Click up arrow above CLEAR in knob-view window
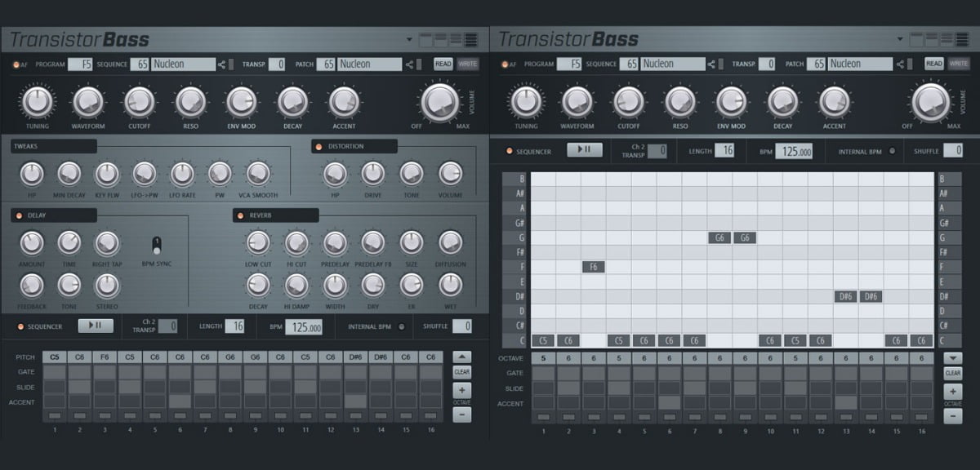 (x=461, y=357)
